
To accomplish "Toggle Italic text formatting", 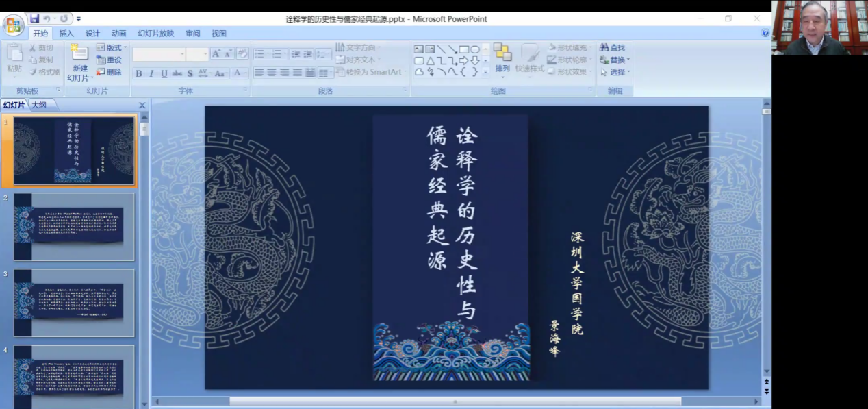I will (x=151, y=73).
